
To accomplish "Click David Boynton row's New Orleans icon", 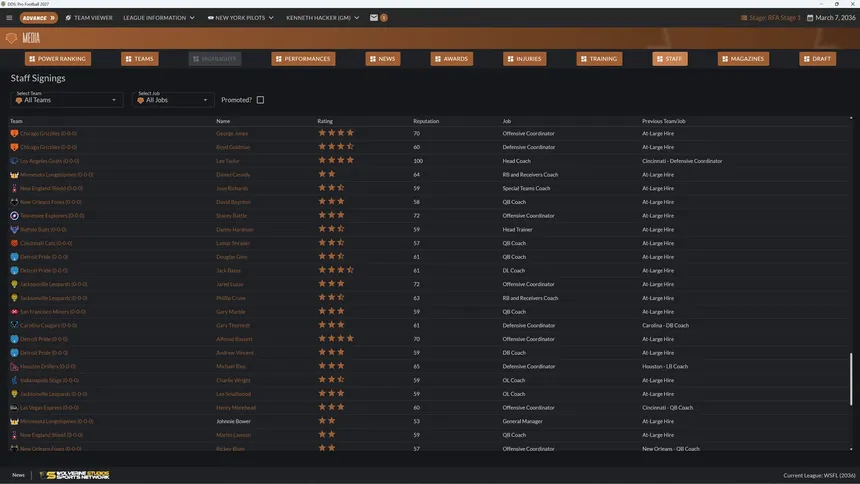I will coord(14,202).
